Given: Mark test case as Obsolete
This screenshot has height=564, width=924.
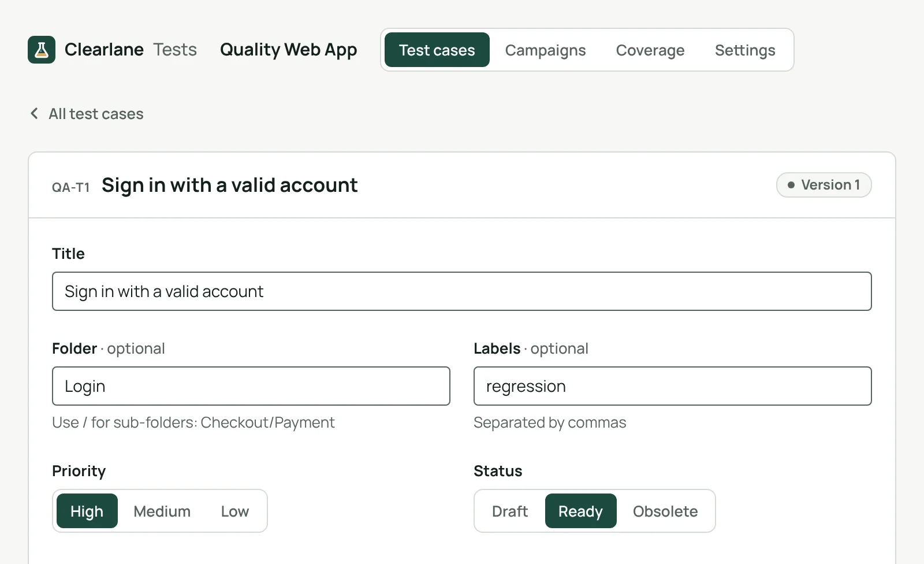Looking at the screenshot, I should pos(665,511).
